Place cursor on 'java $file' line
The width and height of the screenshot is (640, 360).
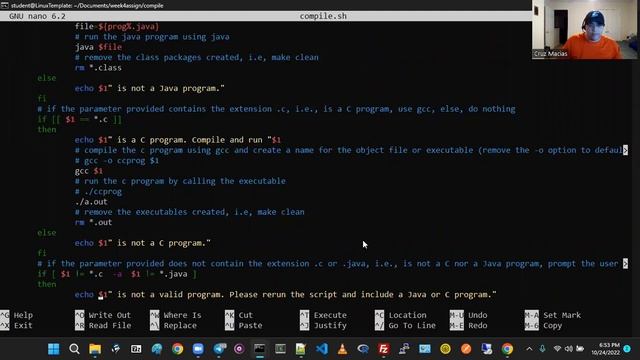pos(98,47)
